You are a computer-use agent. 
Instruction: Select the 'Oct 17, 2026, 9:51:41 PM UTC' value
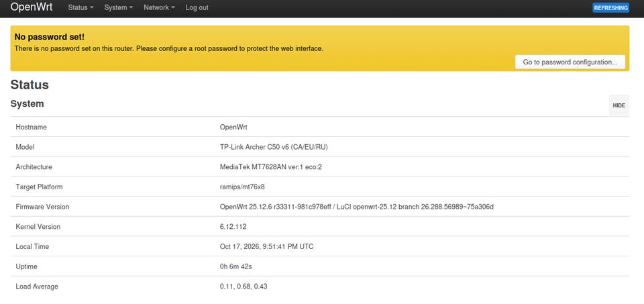tap(266, 246)
